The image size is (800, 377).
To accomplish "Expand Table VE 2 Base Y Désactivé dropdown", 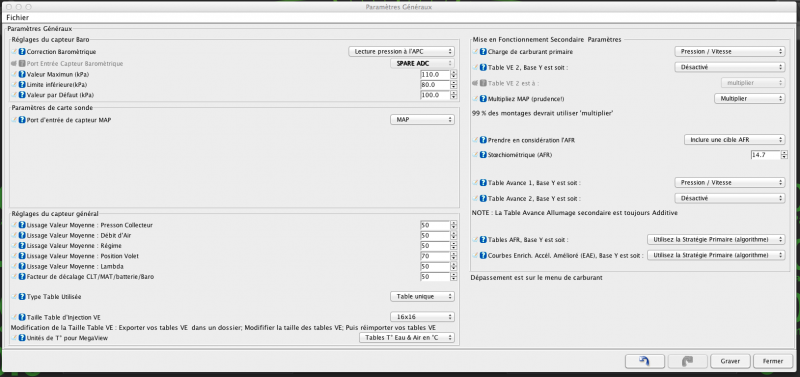I will (x=730, y=67).
